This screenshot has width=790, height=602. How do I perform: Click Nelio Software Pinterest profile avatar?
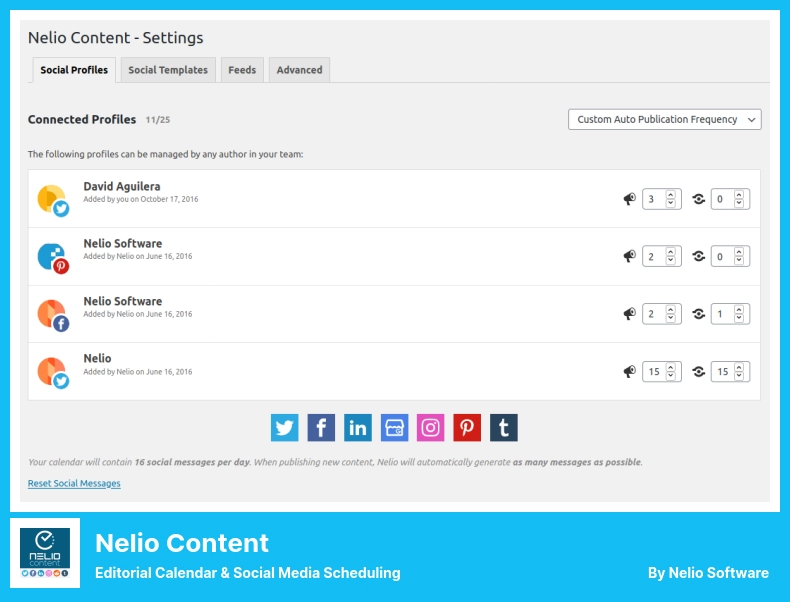pyautogui.click(x=53, y=258)
